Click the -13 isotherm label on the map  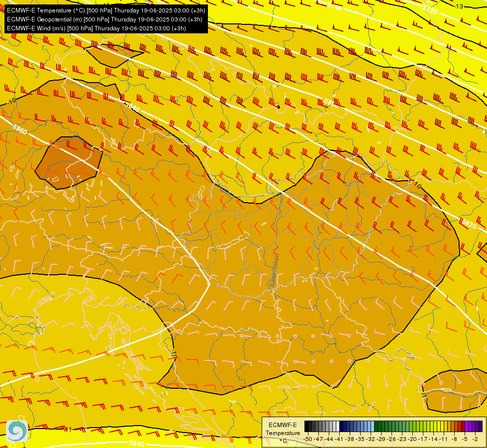[459, 6]
